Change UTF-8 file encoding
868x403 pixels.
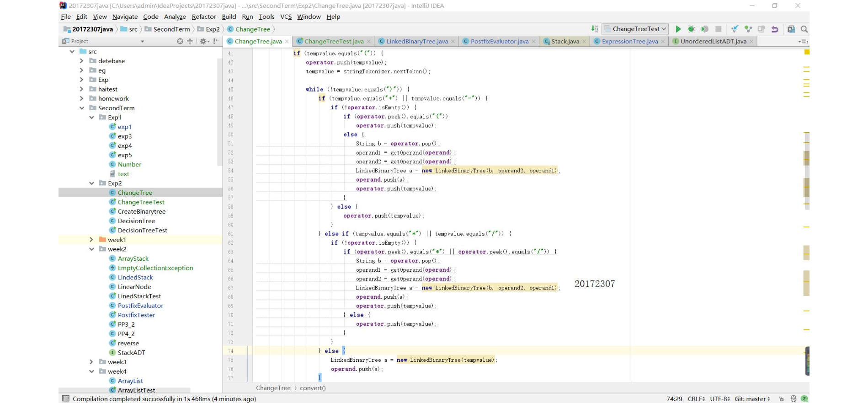pos(720,399)
